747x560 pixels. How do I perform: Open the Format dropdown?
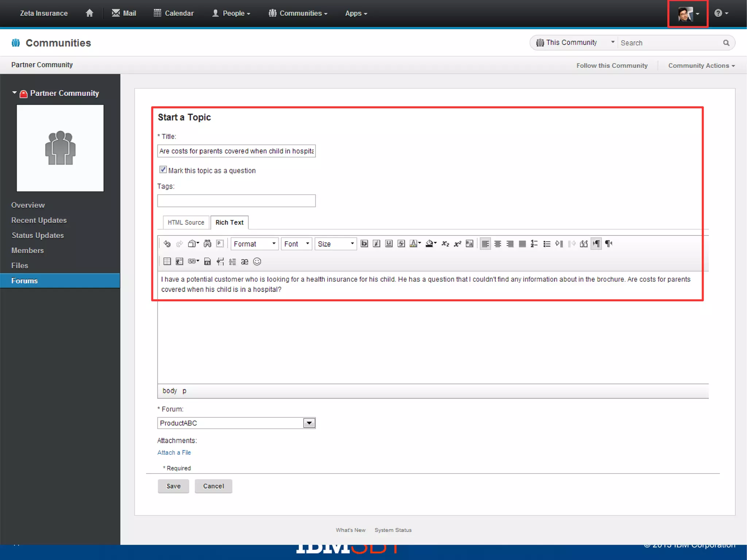[254, 244]
